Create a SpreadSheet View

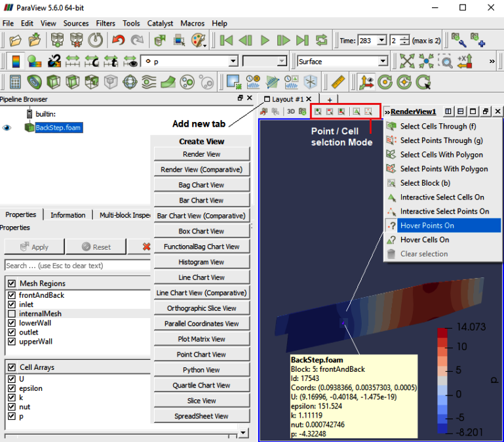[202, 416]
